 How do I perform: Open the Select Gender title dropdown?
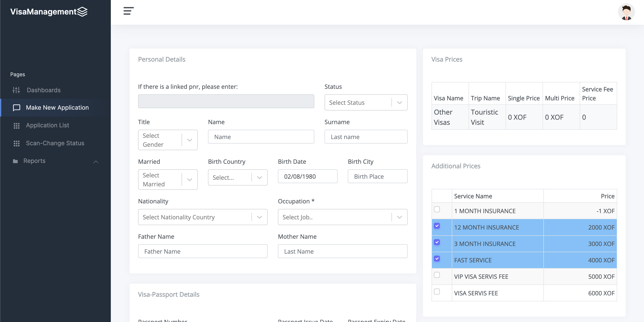pos(168,140)
